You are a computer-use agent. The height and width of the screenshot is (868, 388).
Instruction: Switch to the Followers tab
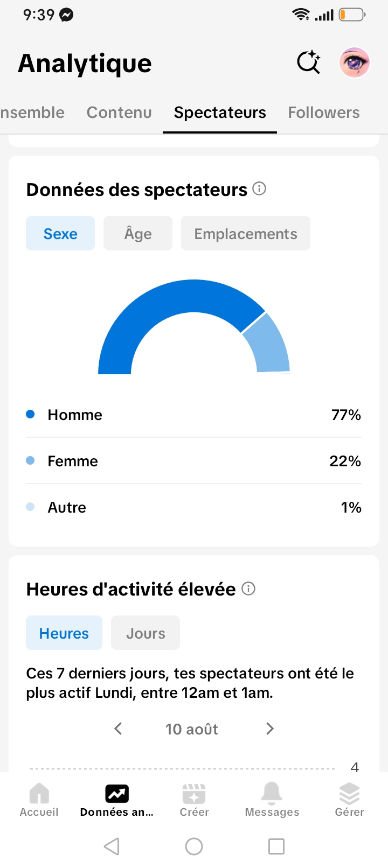(x=324, y=112)
